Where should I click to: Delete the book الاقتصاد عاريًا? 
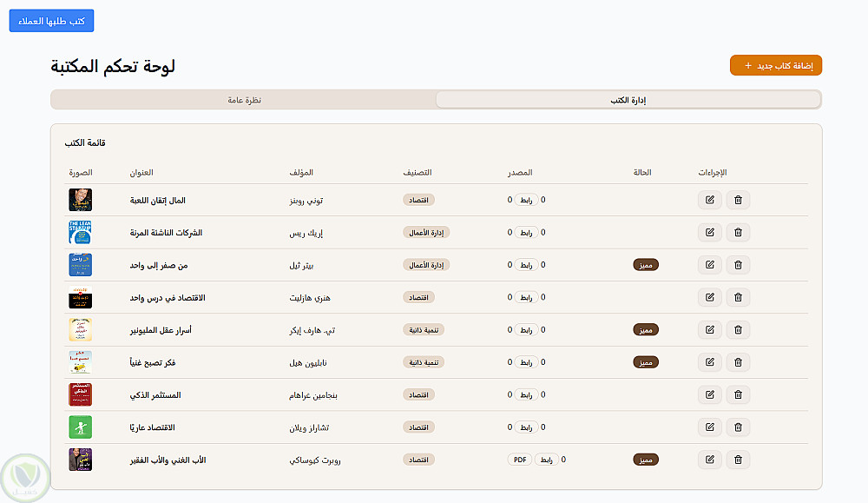[x=738, y=427]
